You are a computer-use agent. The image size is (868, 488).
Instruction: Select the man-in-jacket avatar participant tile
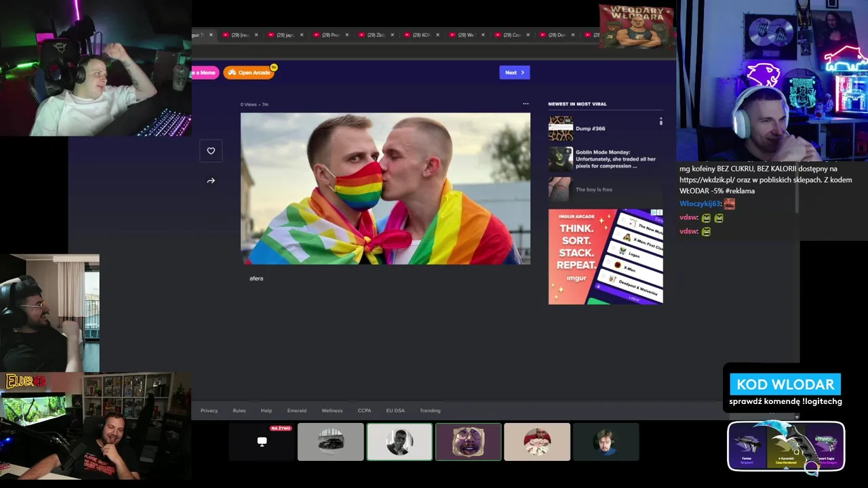(x=399, y=442)
